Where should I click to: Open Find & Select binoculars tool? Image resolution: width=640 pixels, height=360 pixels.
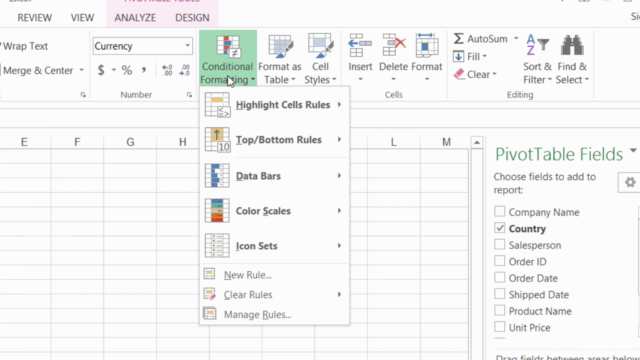tap(572, 58)
